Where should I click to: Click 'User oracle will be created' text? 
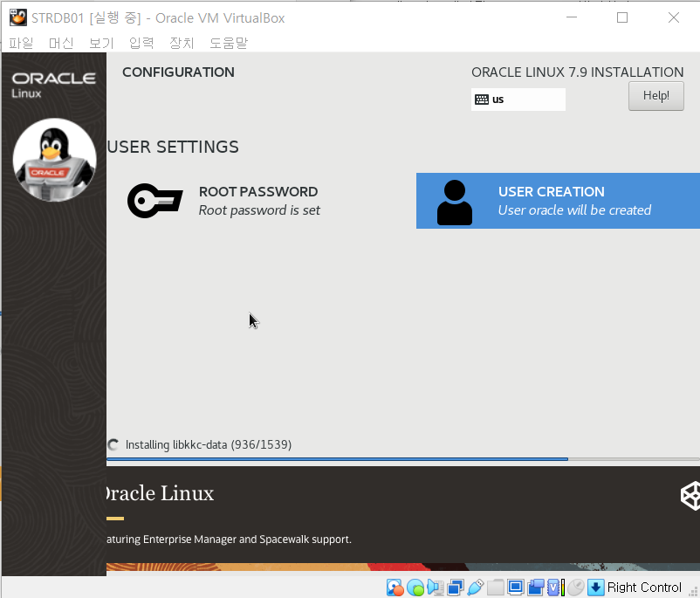tap(574, 210)
